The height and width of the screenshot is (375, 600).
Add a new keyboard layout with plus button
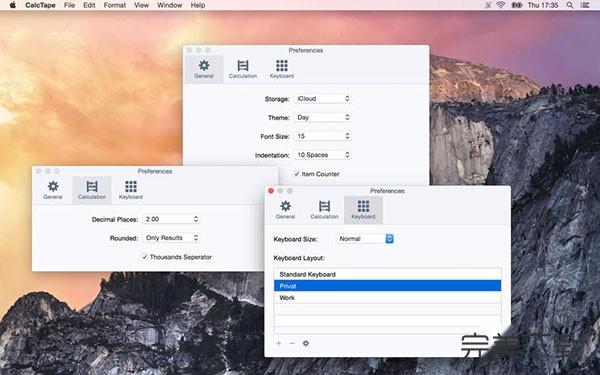[x=279, y=343]
